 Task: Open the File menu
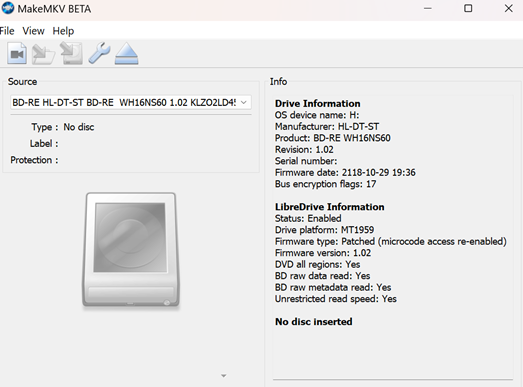7,31
